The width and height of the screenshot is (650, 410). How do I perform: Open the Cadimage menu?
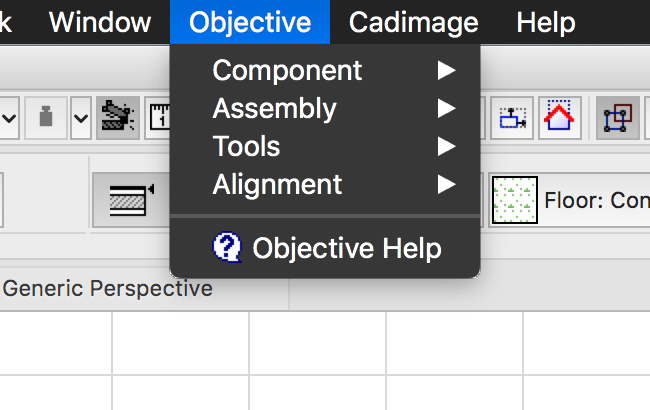coord(414,22)
